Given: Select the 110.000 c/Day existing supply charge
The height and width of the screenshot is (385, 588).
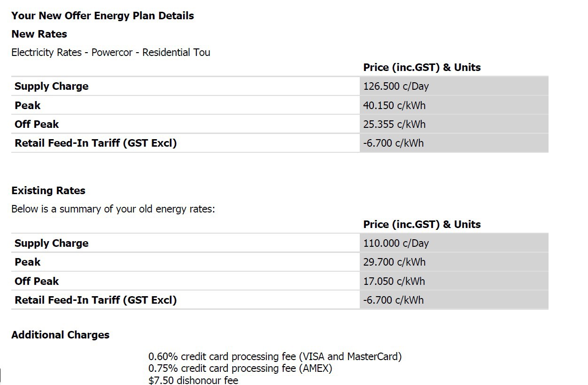Looking at the screenshot, I should tap(396, 243).
